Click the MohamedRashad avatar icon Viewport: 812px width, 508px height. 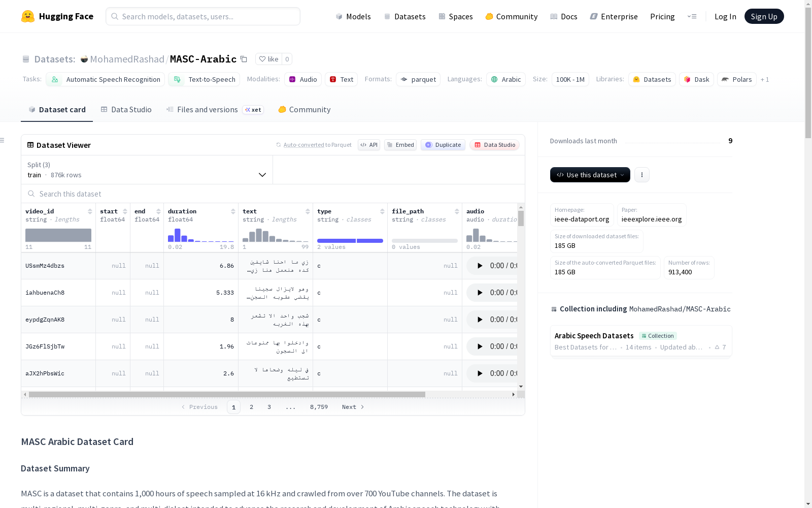tap(84, 59)
